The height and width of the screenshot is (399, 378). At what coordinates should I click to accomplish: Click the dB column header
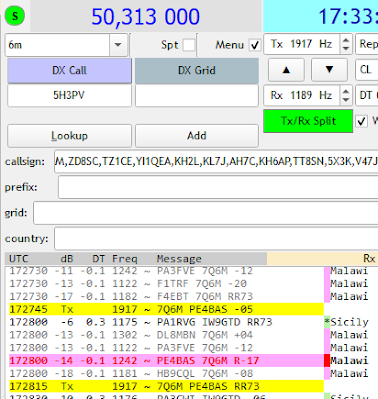pyautogui.click(x=67, y=259)
